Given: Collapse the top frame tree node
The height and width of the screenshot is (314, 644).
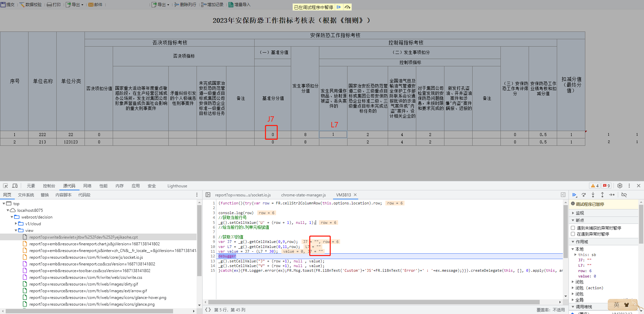Looking at the screenshot, I should point(4,203).
